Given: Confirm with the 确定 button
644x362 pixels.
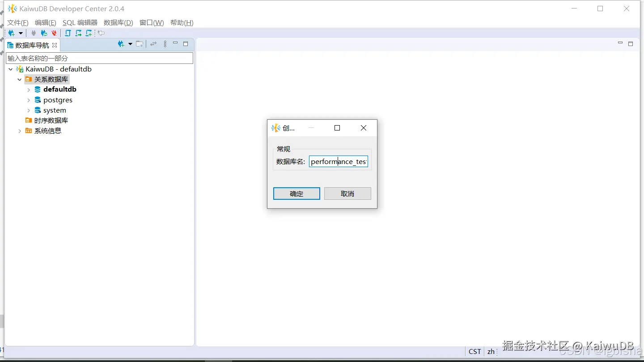Looking at the screenshot, I should point(297,194).
